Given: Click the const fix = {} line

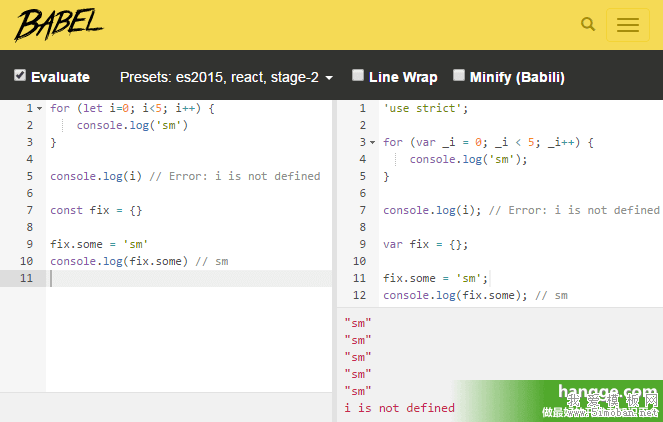Looking at the screenshot, I should click(96, 211).
